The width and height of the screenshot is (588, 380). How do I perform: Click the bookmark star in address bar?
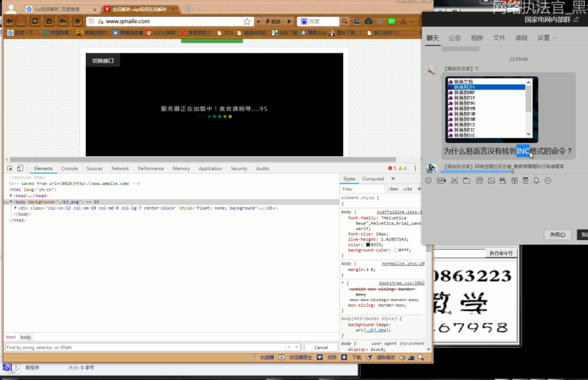[x=247, y=22]
